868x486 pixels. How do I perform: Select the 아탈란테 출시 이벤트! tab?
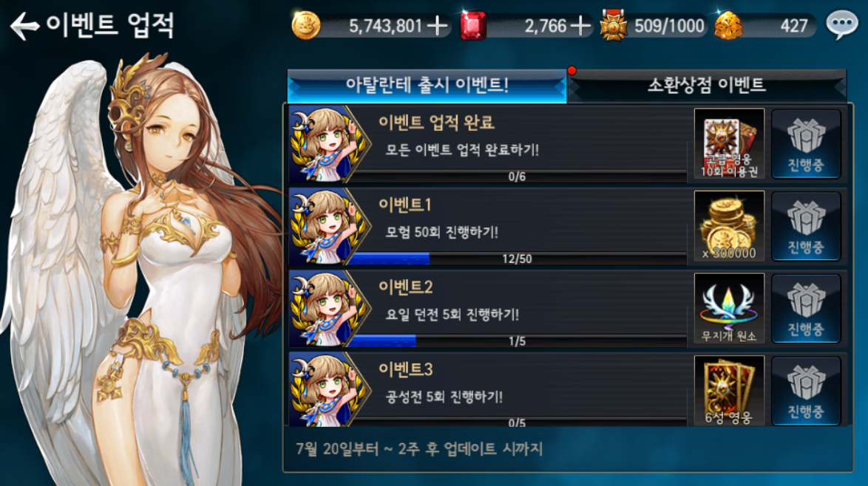[x=427, y=86]
